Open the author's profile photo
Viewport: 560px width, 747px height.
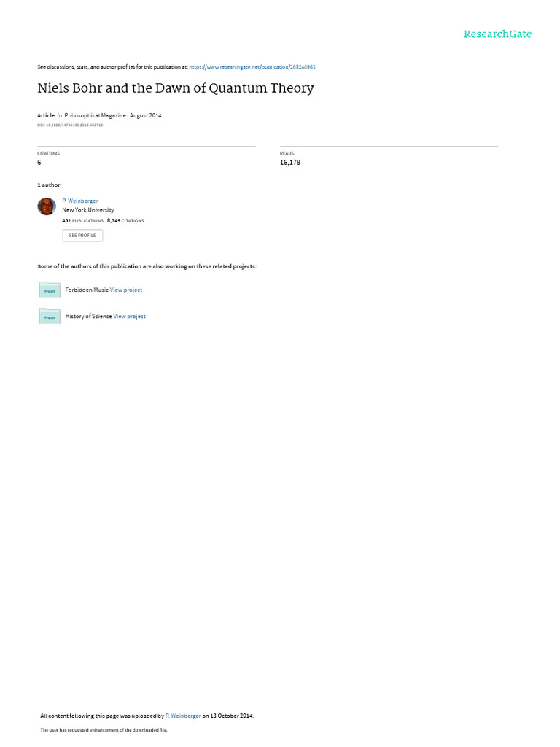(47, 206)
